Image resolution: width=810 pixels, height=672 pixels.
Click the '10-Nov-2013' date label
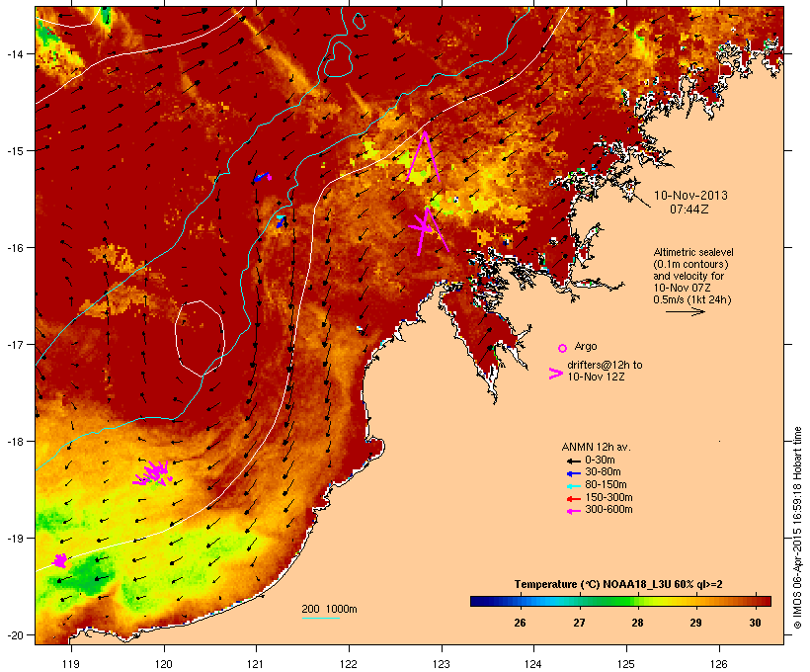[x=690, y=196]
